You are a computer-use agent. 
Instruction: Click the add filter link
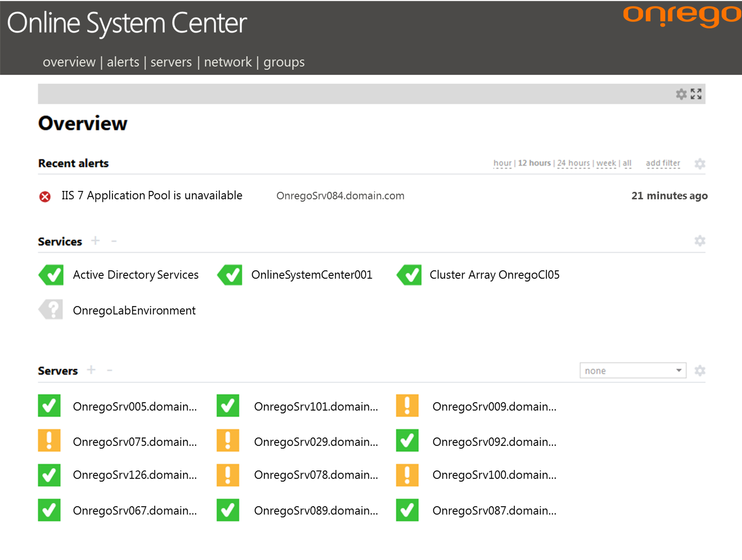click(663, 163)
